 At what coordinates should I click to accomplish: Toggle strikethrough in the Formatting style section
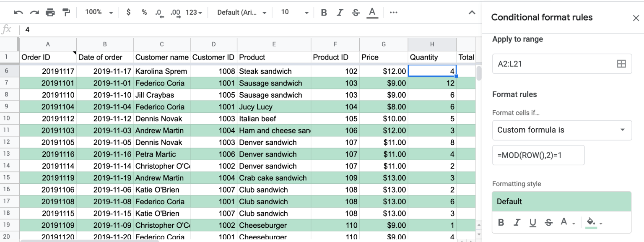tap(549, 222)
